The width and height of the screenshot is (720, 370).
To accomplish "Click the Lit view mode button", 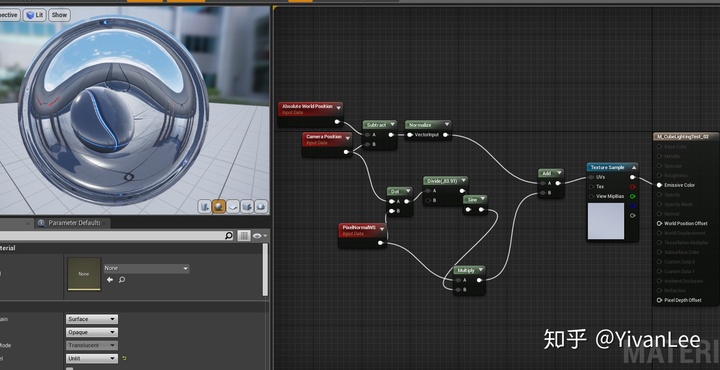I will (x=34, y=15).
